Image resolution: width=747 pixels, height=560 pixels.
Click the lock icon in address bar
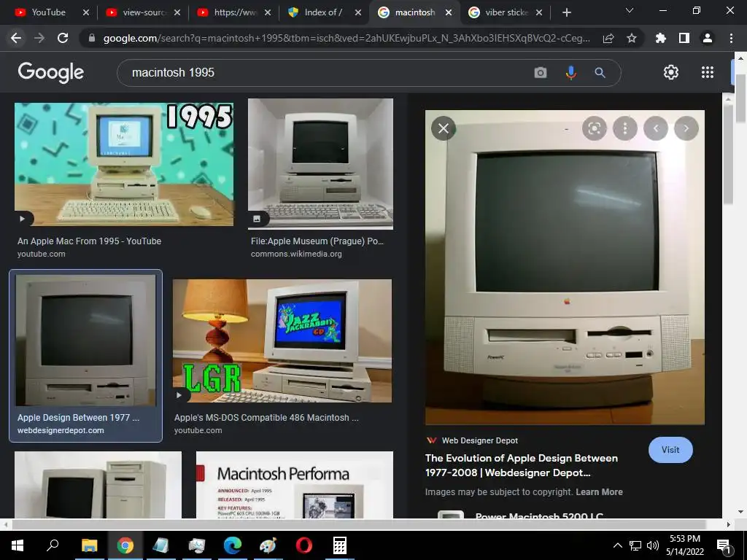pos(92,38)
